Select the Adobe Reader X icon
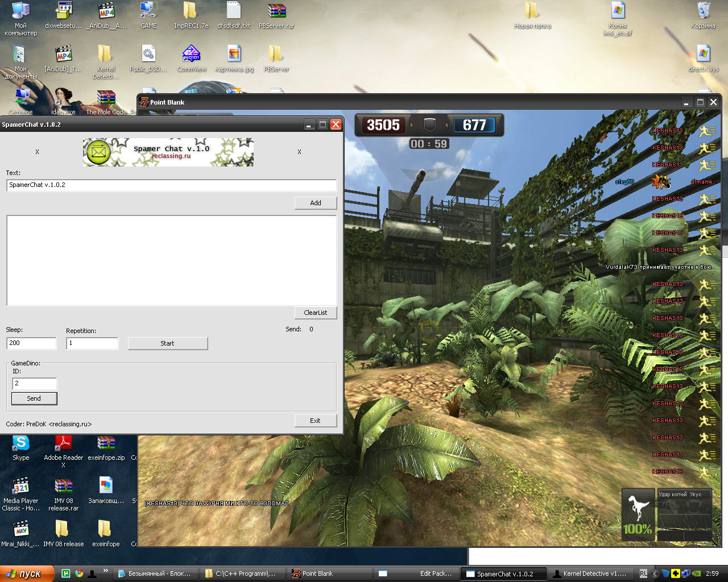 click(x=63, y=451)
